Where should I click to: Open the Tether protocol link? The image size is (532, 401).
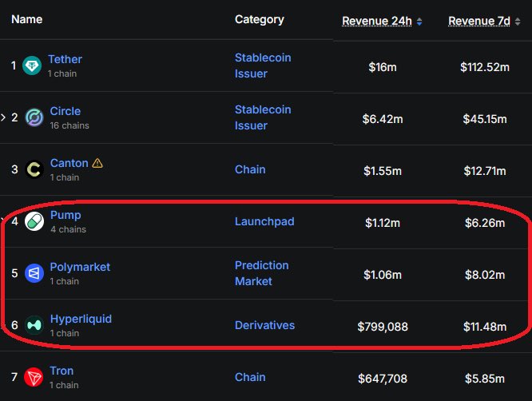(x=66, y=59)
